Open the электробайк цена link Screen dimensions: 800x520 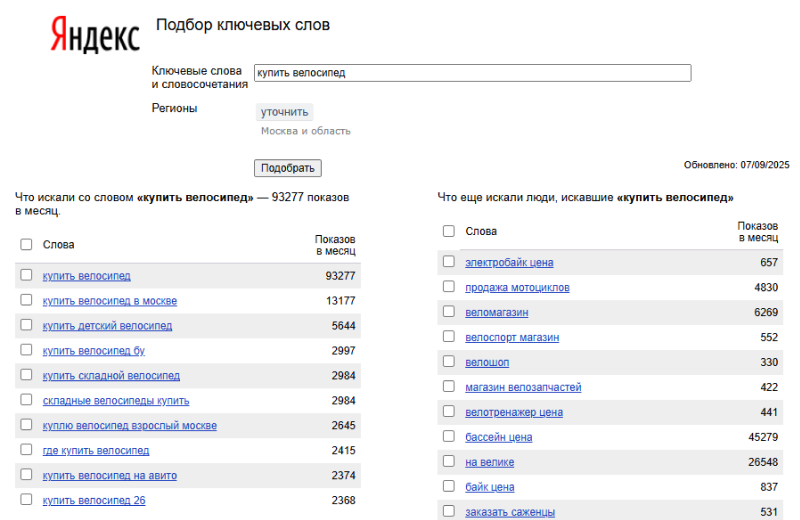[x=509, y=262]
